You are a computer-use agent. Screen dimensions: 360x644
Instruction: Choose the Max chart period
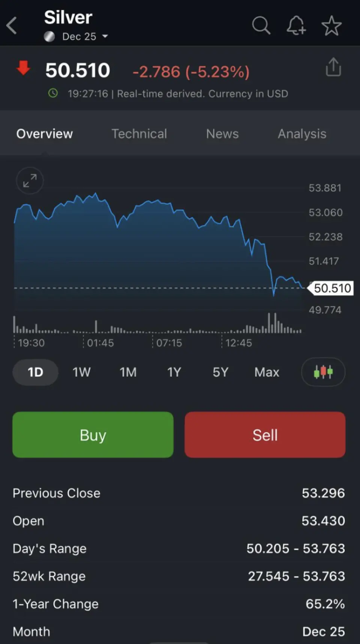click(x=267, y=372)
